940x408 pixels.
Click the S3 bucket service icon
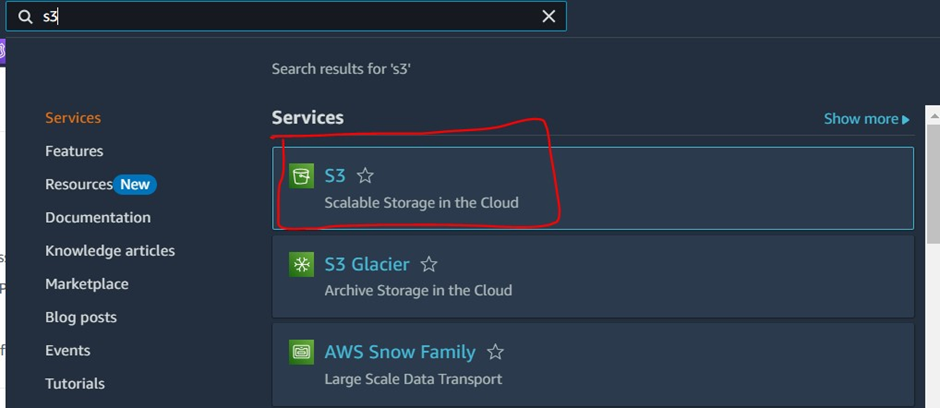[x=301, y=176]
